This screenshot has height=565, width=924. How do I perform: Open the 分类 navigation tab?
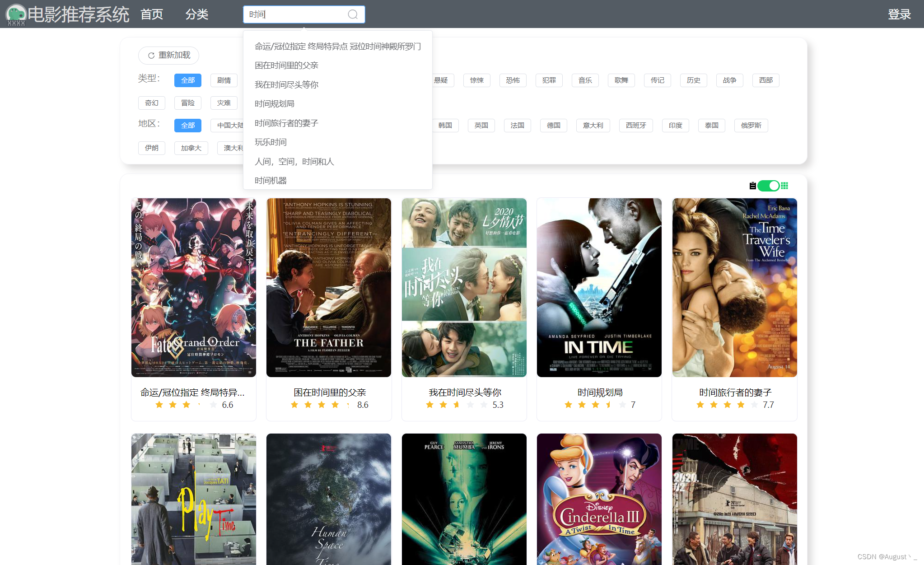[197, 14]
